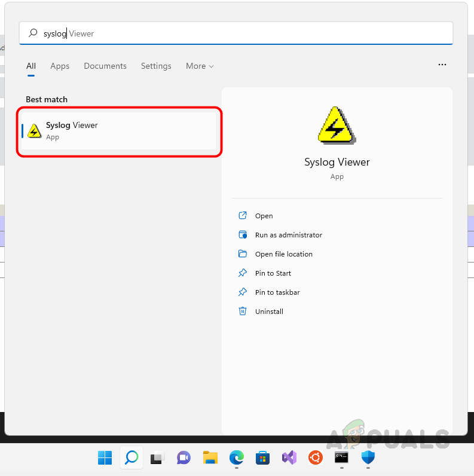Select the Syslog Viewer best match result
The height and width of the screenshot is (476, 474).
(x=119, y=131)
